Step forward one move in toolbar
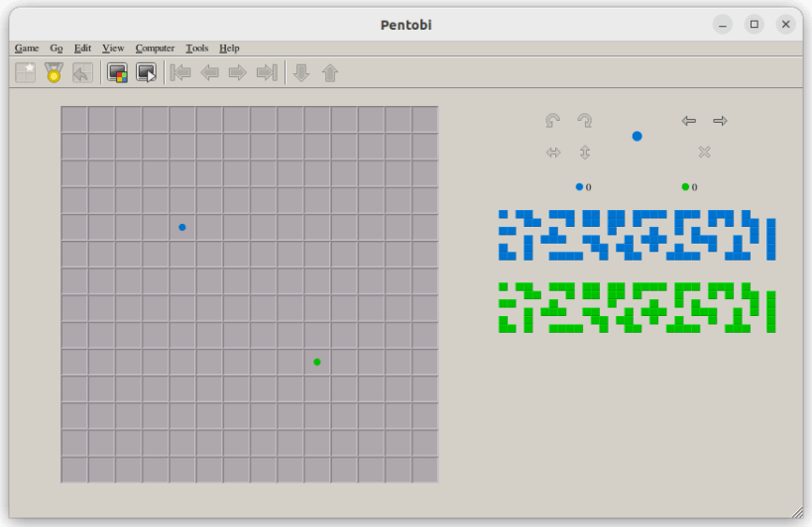Screen dimensions: 812x527 coord(238,72)
